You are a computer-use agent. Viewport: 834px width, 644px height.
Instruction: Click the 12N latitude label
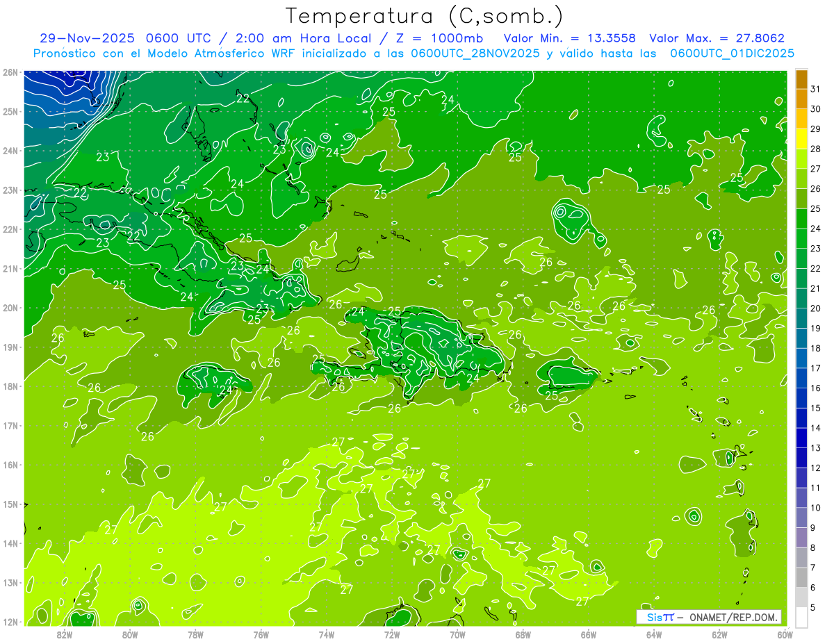coord(10,622)
